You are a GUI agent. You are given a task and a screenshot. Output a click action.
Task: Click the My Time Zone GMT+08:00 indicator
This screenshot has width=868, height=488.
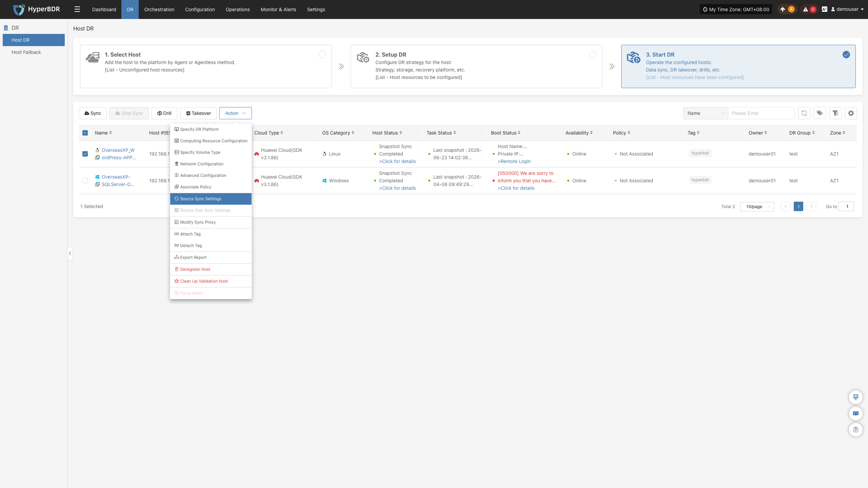(736, 9)
